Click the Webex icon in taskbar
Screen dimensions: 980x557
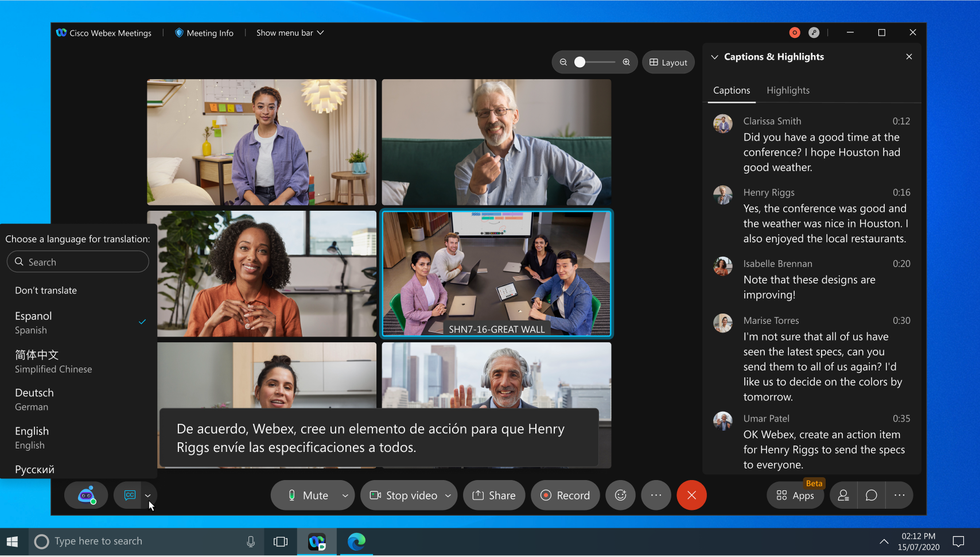click(317, 541)
